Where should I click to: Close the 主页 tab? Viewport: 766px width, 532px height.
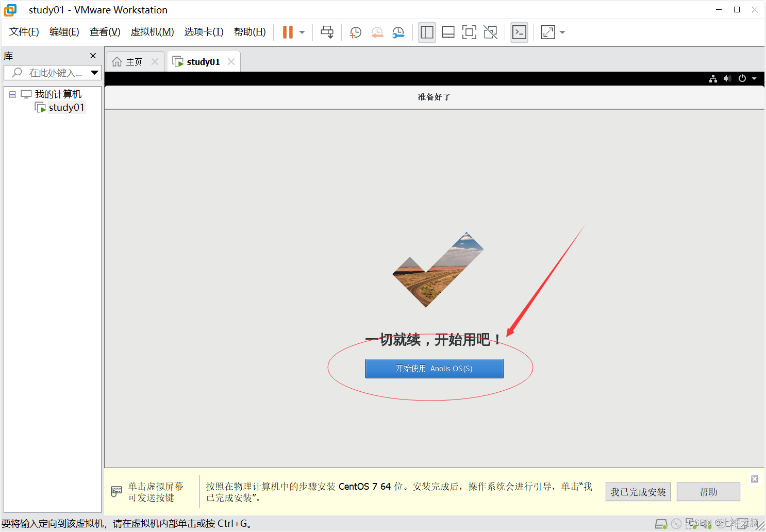coord(155,61)
